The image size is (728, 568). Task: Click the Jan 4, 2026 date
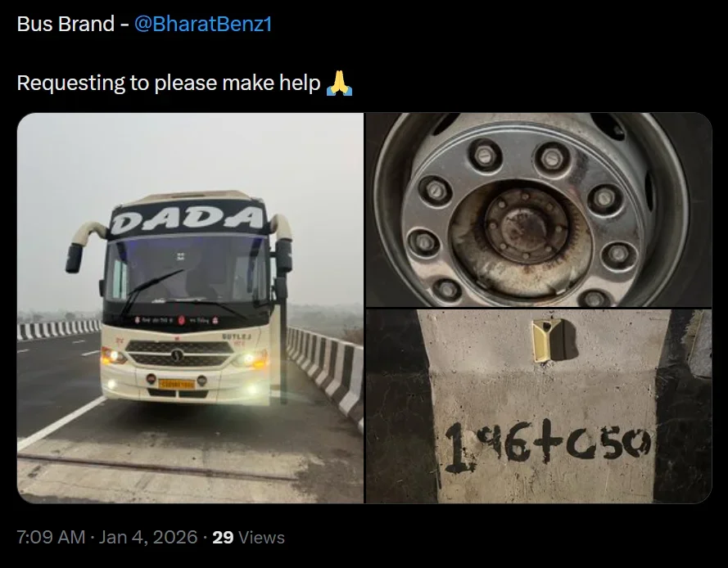148,538
